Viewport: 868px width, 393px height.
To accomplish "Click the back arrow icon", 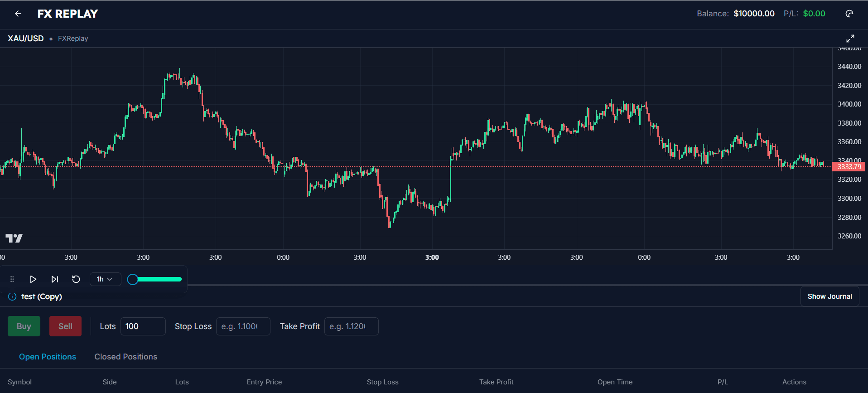I will 18,14.
